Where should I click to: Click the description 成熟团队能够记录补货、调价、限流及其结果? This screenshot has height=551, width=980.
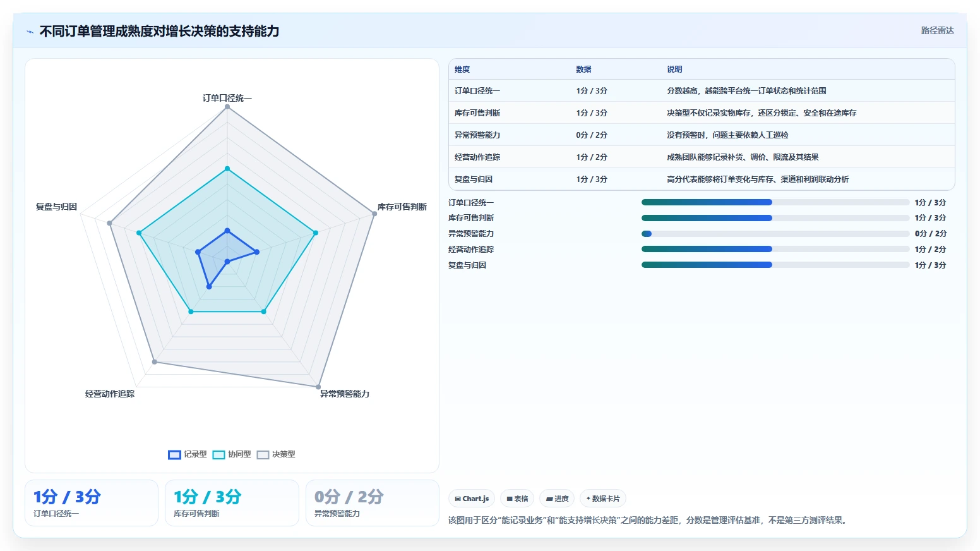pos(743,157)
